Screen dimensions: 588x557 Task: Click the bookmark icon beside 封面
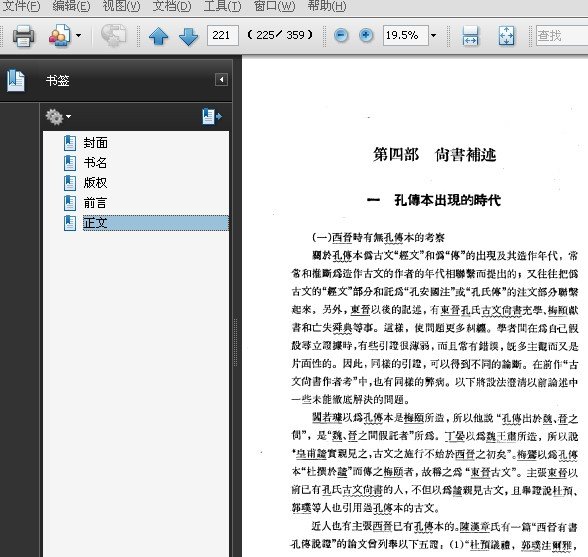[70, 143]
